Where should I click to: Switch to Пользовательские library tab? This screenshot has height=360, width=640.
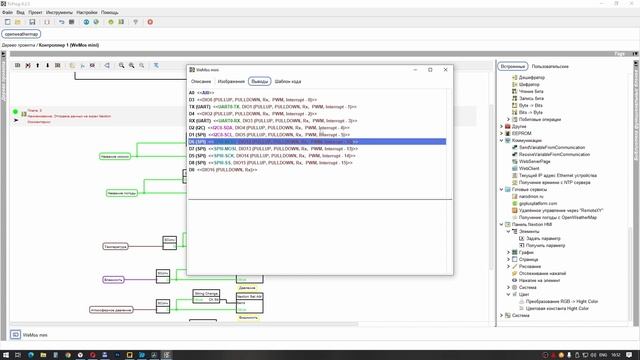click(550, 66)
